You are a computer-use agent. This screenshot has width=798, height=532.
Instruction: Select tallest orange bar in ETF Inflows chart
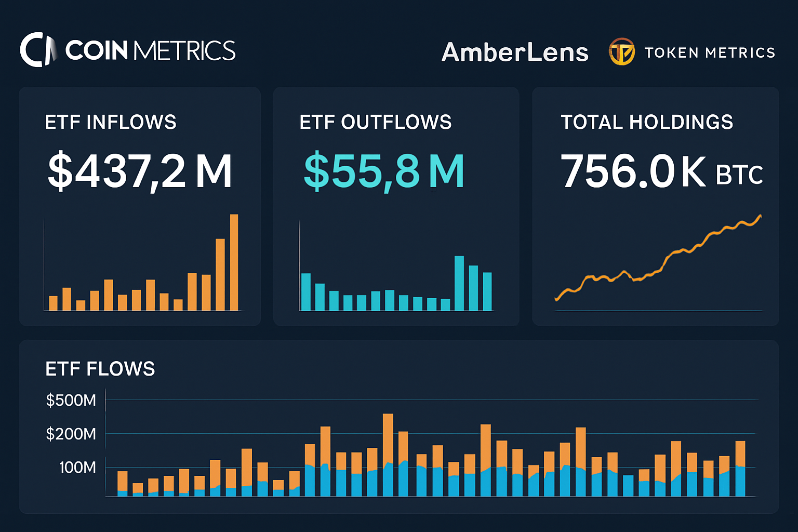point(234,262)
